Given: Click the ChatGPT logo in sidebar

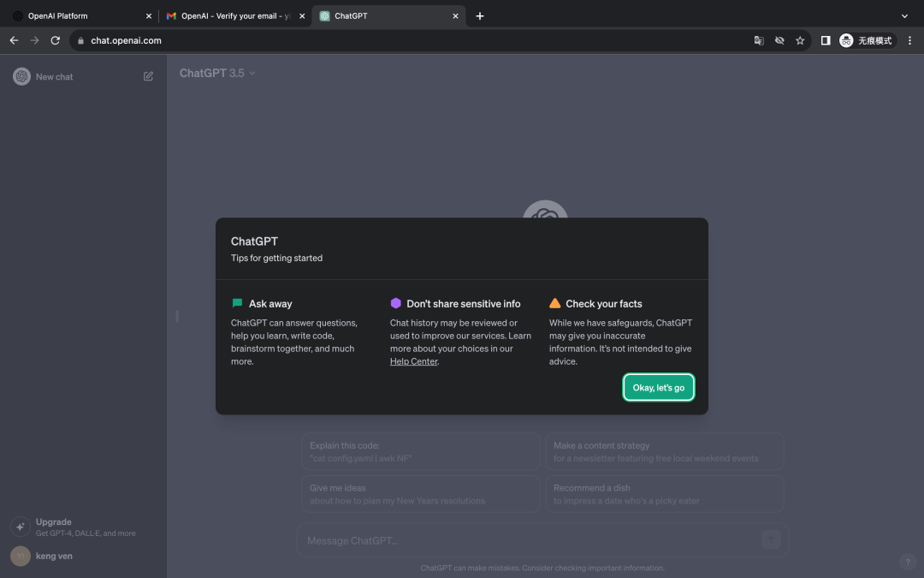Looking at the screenshot, I should (x=21, y=76).
